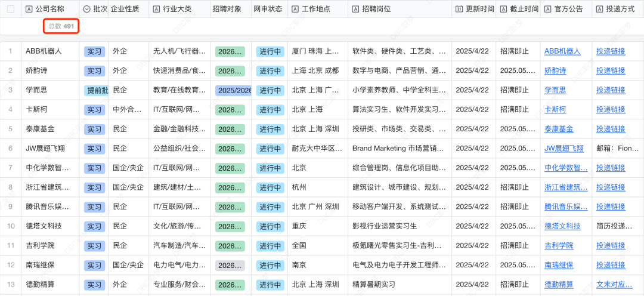The image size is (644, 296).
Task: Click the text-type icon beside 工作地点 header
Action: pyautogui.click(x=295, y=9)
